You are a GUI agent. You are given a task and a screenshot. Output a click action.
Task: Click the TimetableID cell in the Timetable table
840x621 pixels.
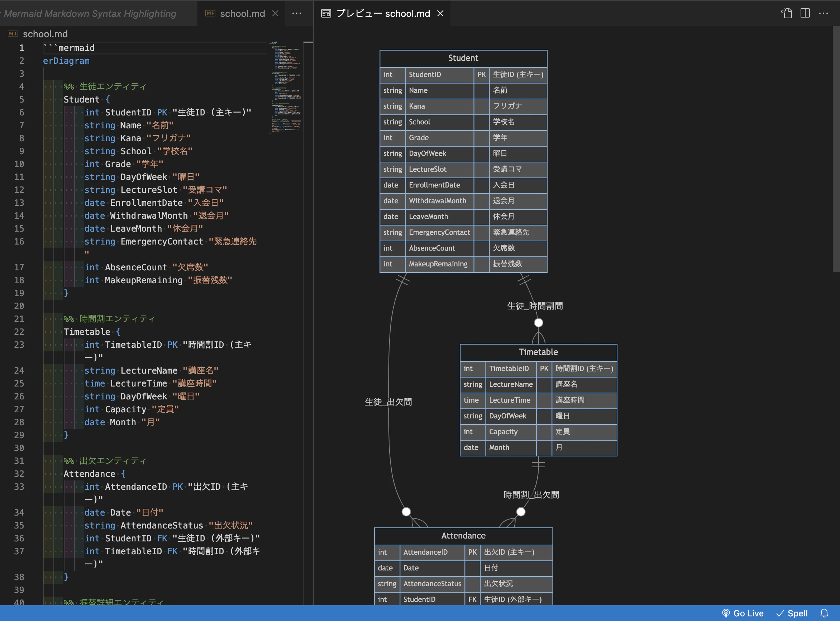511,369
